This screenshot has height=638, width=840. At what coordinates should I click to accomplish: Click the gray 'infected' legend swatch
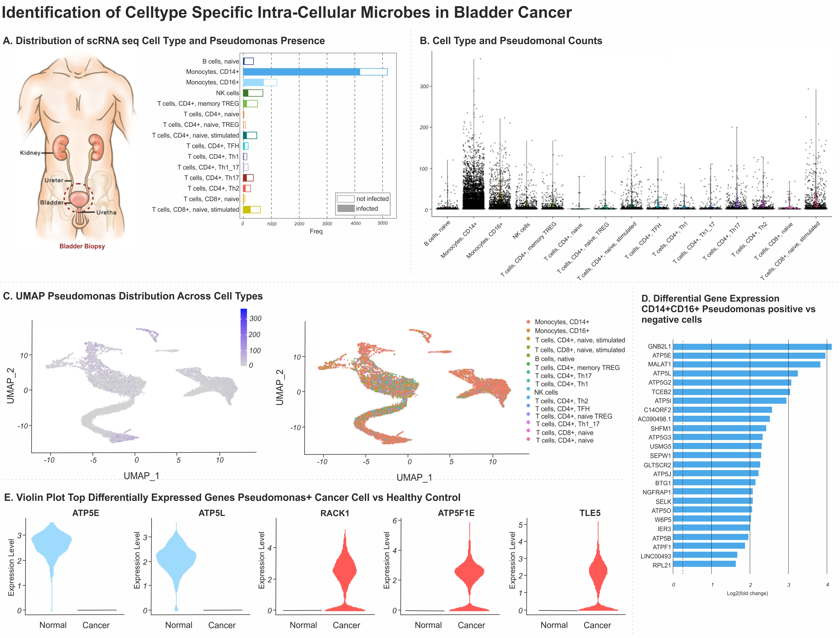pyautogui.click(x=345, y=209)
